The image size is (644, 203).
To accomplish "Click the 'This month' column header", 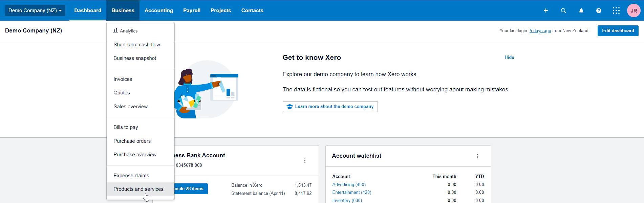I will click(x=444, y=177).
